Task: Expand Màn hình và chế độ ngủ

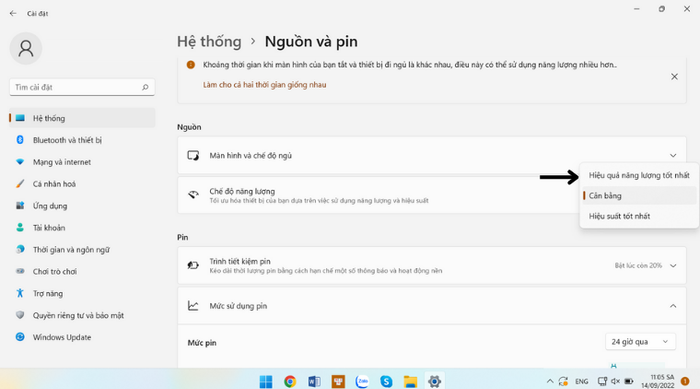Action: (432, 155)
